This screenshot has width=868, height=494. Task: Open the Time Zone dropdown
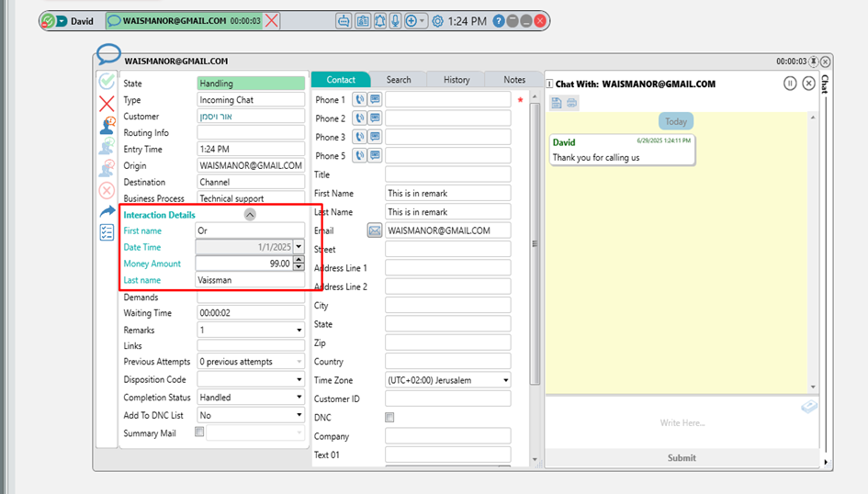click(505, 380)
